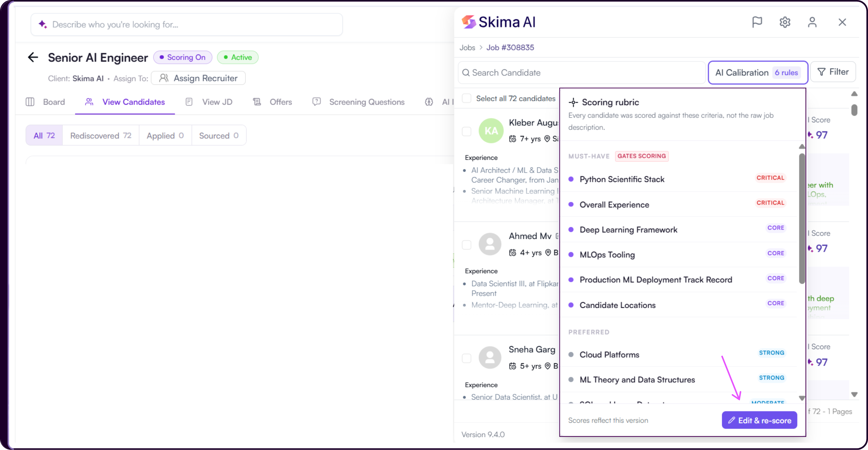Viewport: 868px width, 450px height.
Task: Click candidate list scrollbar down arrow
Action: [854, 394]
